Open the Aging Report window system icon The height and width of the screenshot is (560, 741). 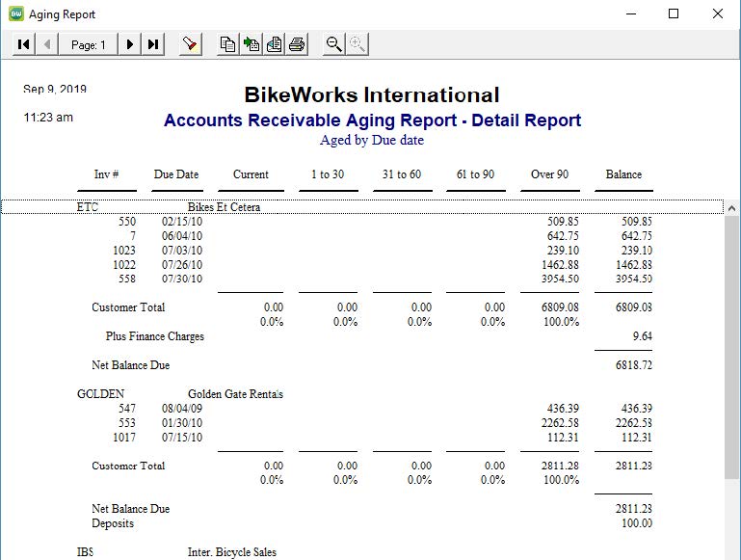point(14,14)
